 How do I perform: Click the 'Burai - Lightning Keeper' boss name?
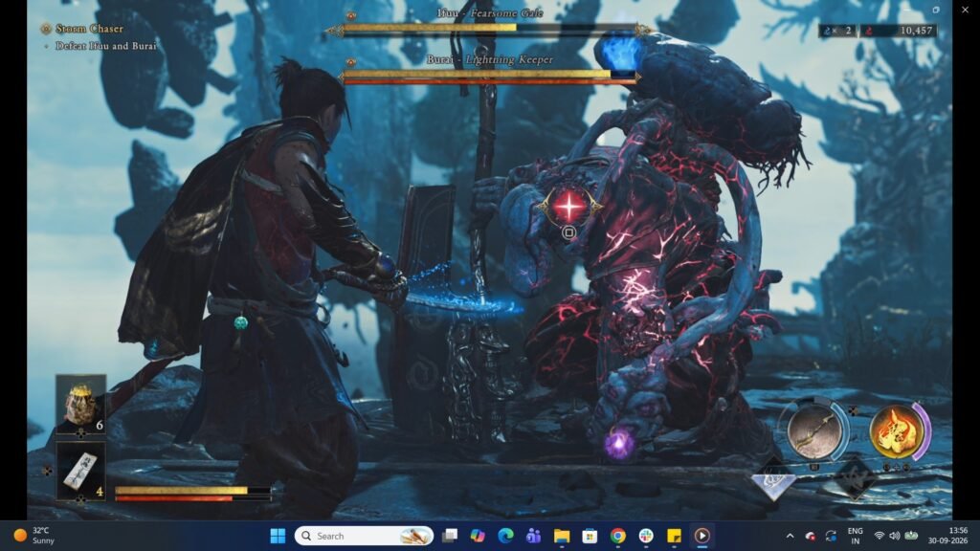489,59
